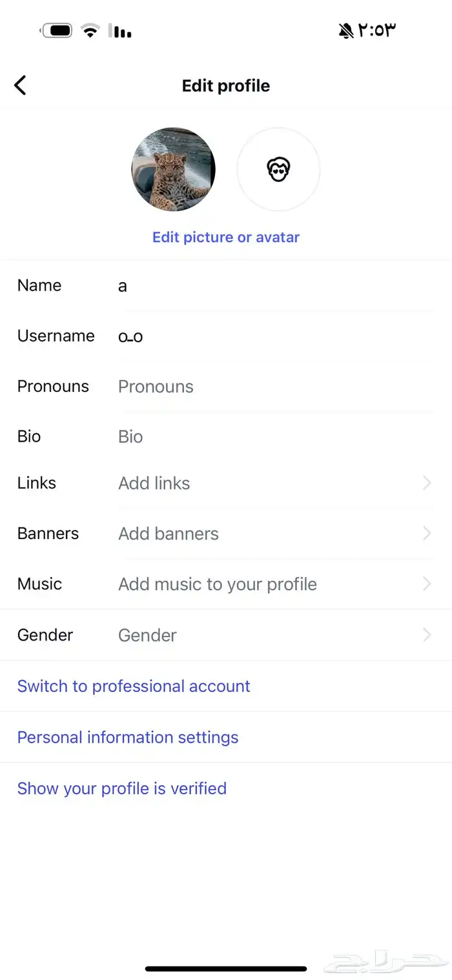The image size is (452, 980).
Task: Select Add music to your profile
Action: 218,584
